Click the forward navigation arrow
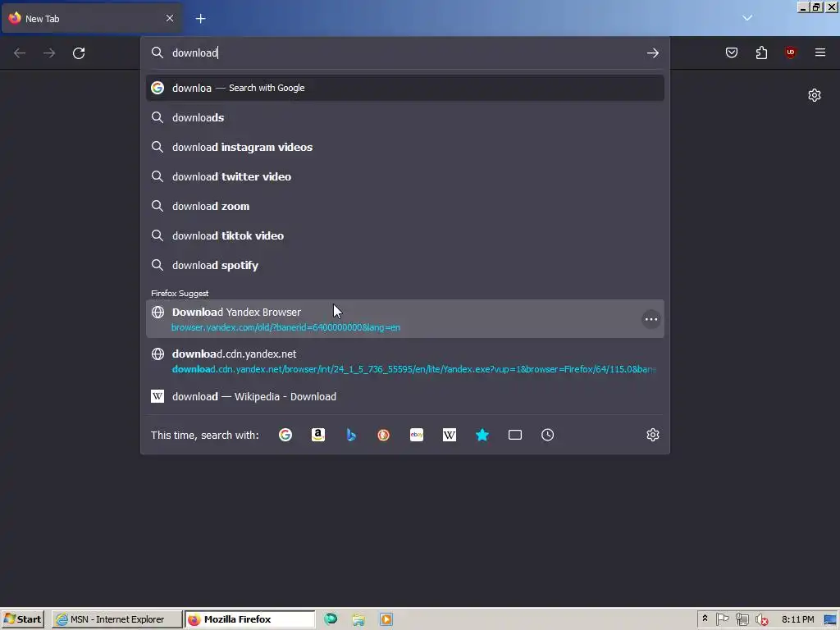Image resolution: width=840 pixels, height=630 pixels. click(49, 53)
